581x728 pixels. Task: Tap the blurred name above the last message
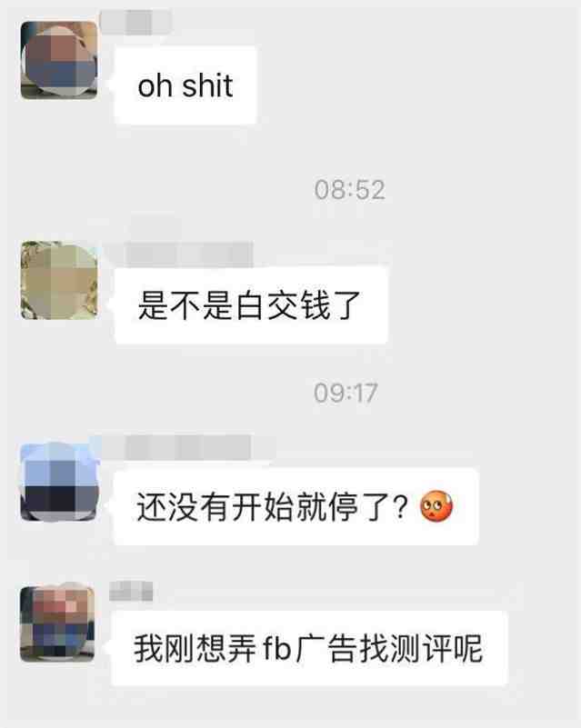(x=131, y=591)
